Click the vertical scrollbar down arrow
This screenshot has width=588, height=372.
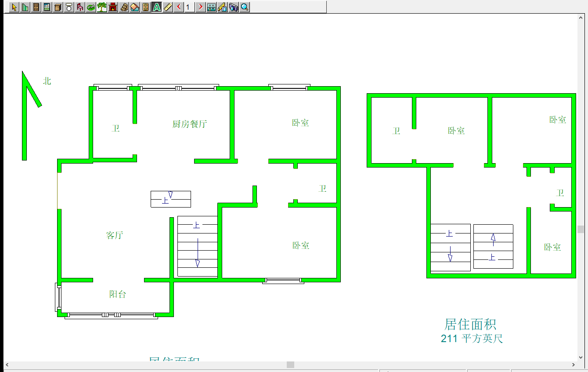[581, 357]
